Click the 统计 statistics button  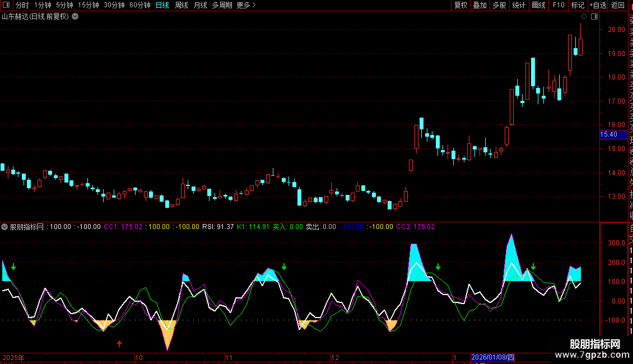519,5
